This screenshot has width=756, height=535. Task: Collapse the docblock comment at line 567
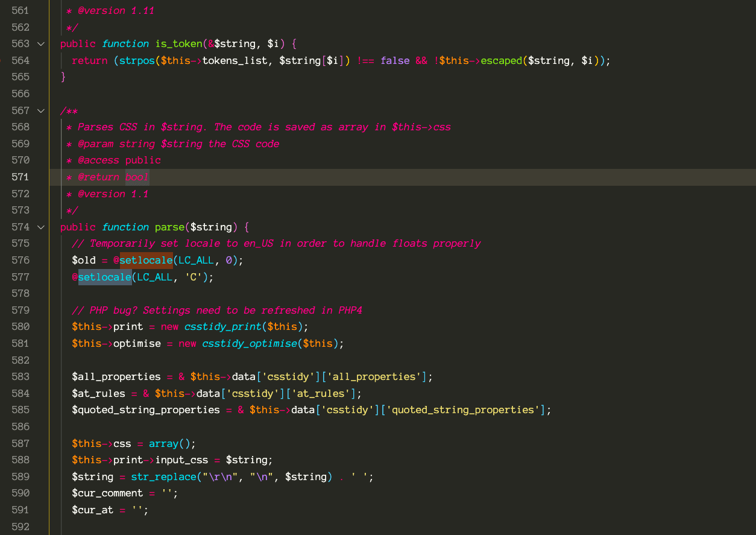(40, 111)
